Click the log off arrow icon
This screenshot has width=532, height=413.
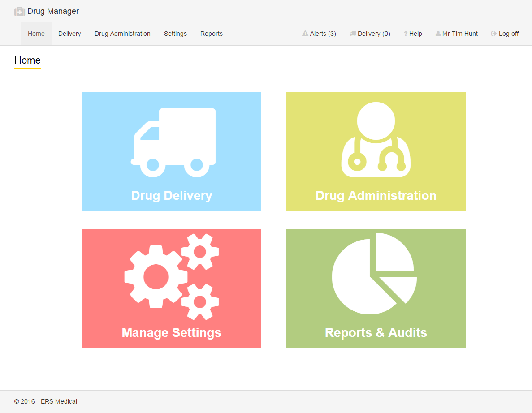pyautogui.click(x=494, y=34)
